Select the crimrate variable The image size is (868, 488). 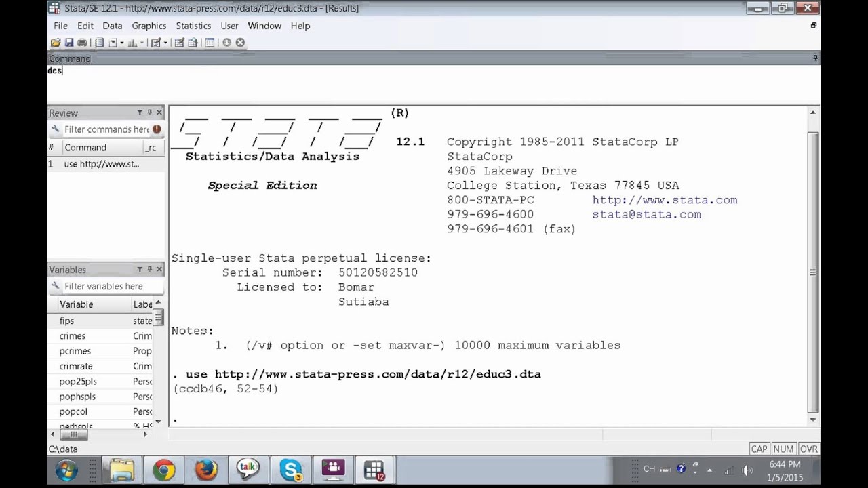pos(100,366)
